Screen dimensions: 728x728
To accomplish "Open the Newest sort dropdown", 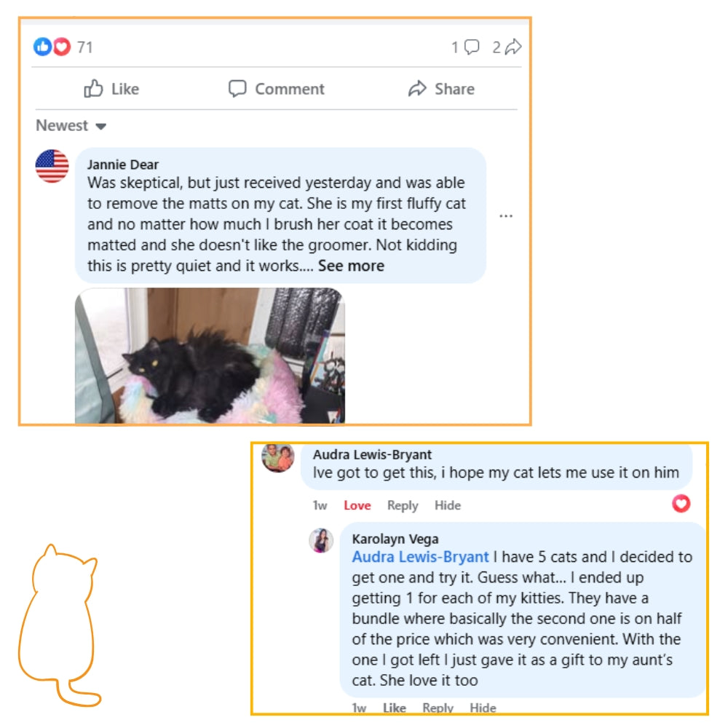I will click(71, 125).
